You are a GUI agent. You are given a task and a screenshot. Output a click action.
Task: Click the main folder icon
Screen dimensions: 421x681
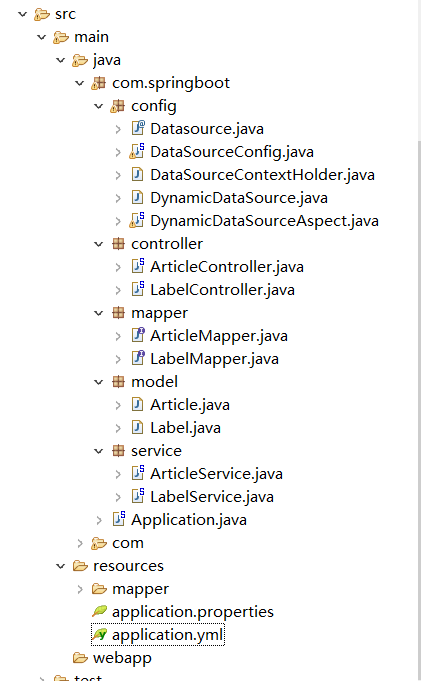pos(61,37)
